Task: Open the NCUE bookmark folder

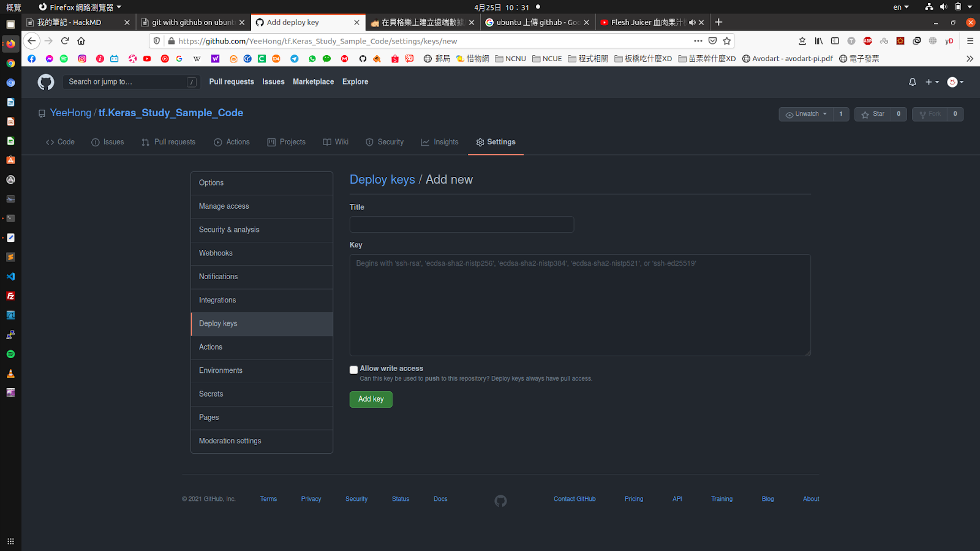Action: (547, 59)
